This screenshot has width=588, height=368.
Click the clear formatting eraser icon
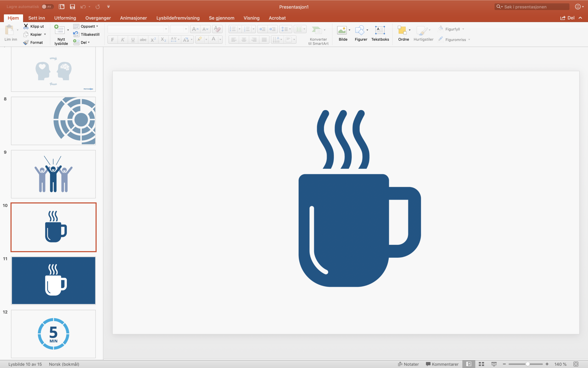217,29
